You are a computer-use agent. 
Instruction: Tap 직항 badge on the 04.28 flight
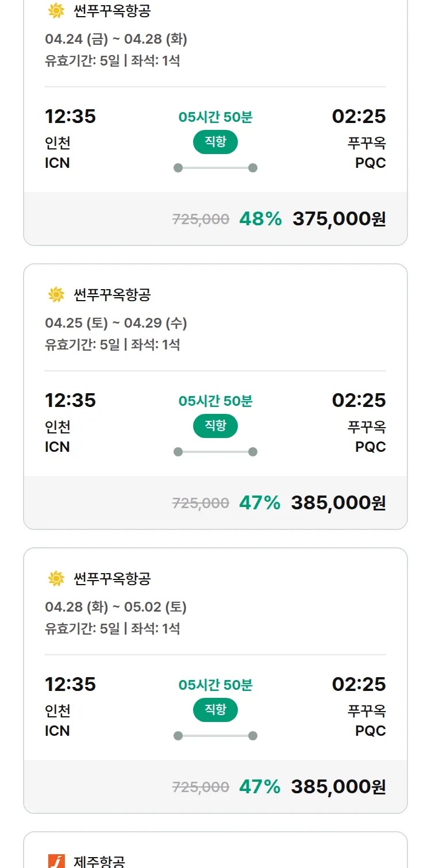215,710
